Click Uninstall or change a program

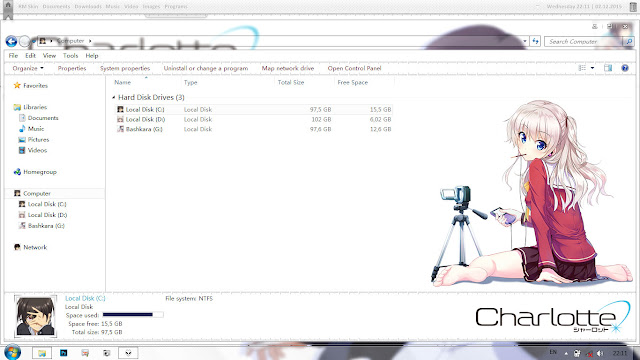[x=206, y=68]
